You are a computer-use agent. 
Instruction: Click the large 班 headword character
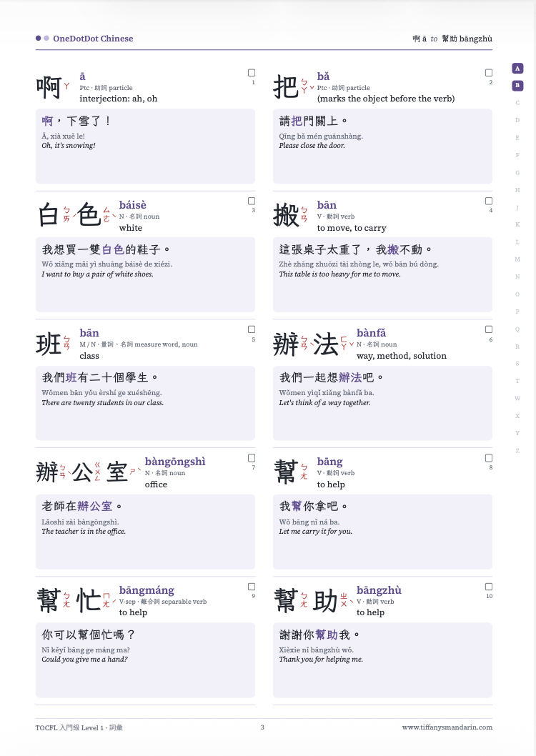(49, 344)
